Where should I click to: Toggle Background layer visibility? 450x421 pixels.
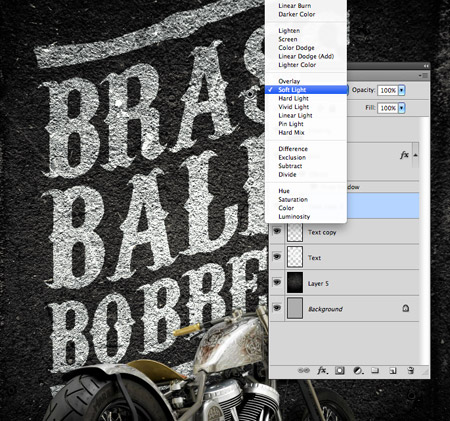[x=277, y=308]
